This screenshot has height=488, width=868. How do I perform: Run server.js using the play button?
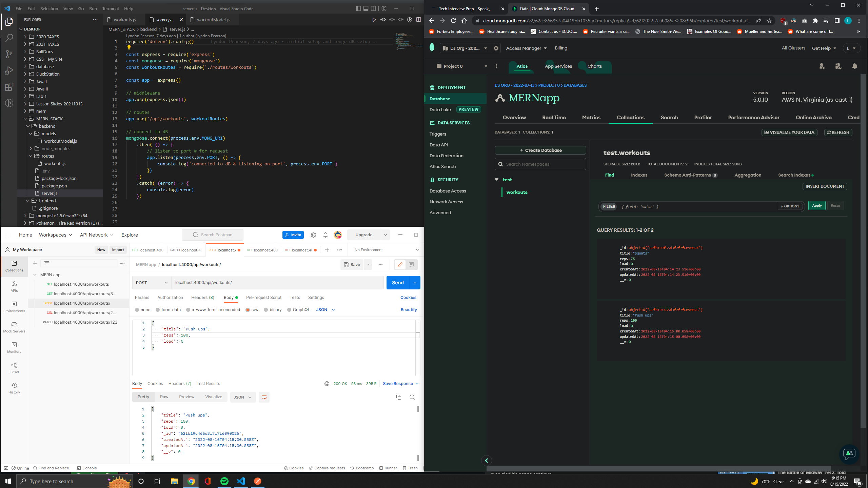374,20
